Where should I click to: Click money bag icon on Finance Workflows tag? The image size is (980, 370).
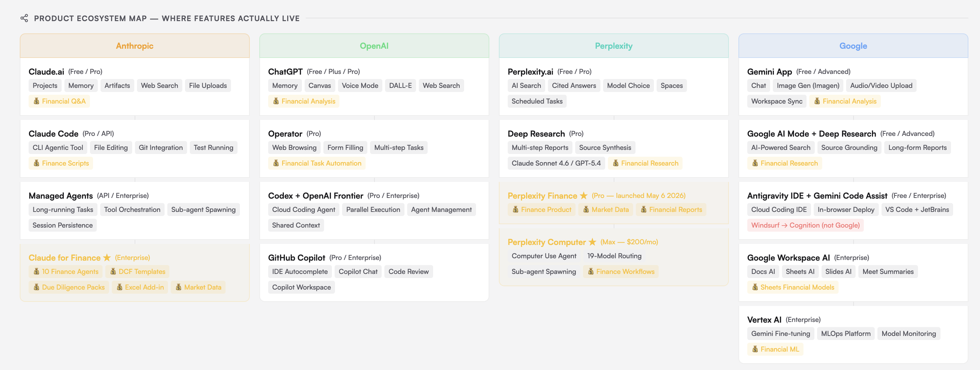coord(591,272)
